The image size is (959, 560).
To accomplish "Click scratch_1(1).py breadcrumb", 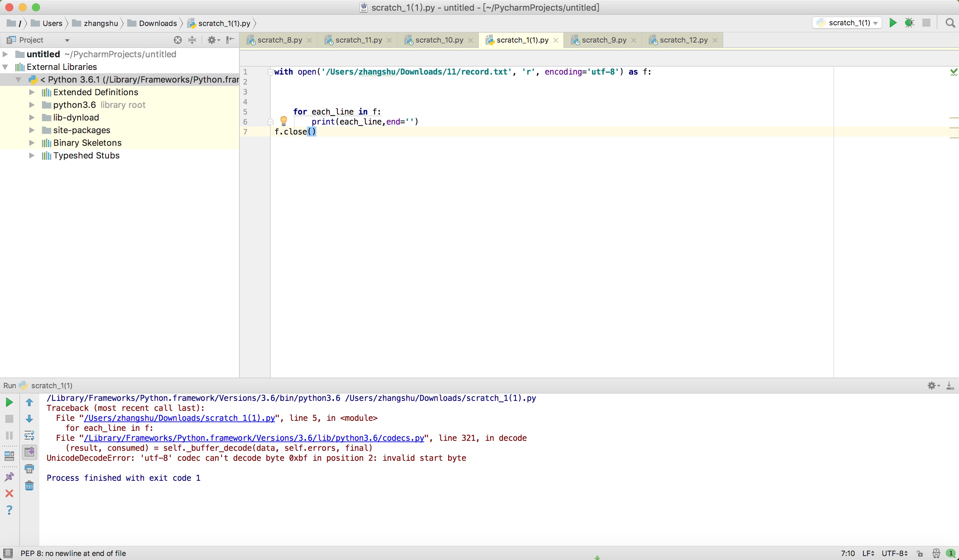I will [x=219, y=23].
